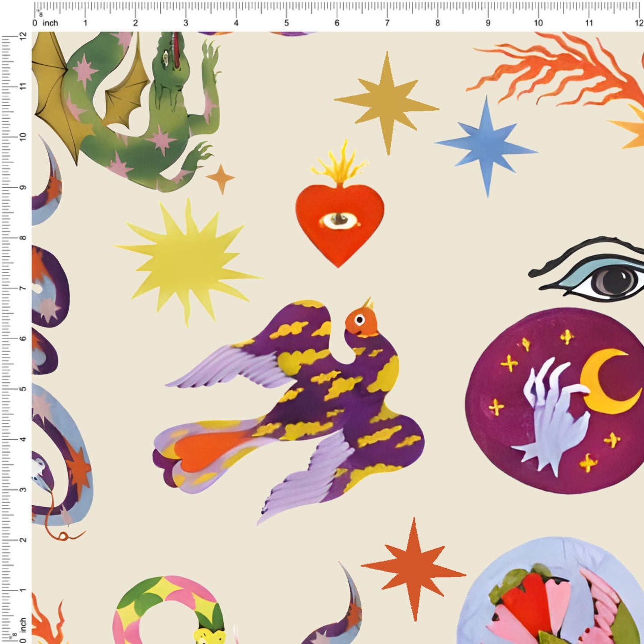Select the gold eight-pointed star
The width and height of the screenshot is (644, 644).
click(387, 103)
